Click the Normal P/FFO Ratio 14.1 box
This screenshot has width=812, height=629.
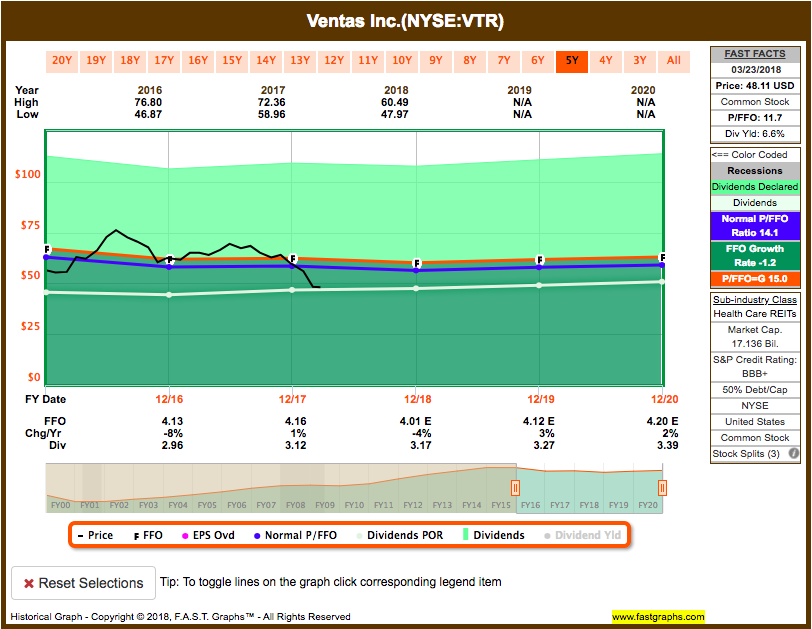pos(755,226)
